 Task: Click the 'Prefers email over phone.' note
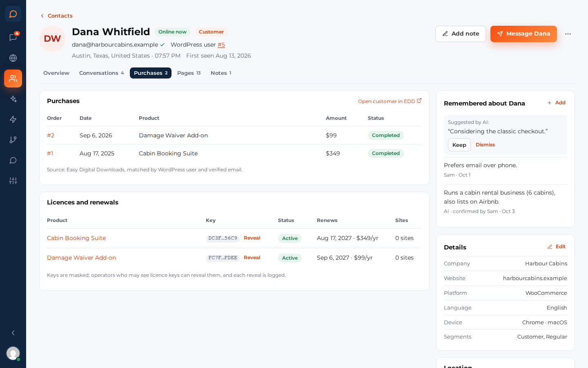click(x=481, y=165)
